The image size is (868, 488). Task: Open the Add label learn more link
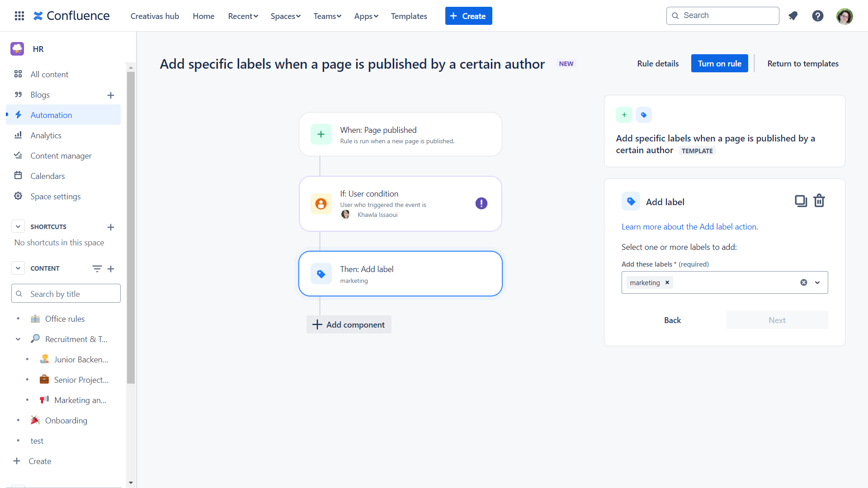coord(689,227)
